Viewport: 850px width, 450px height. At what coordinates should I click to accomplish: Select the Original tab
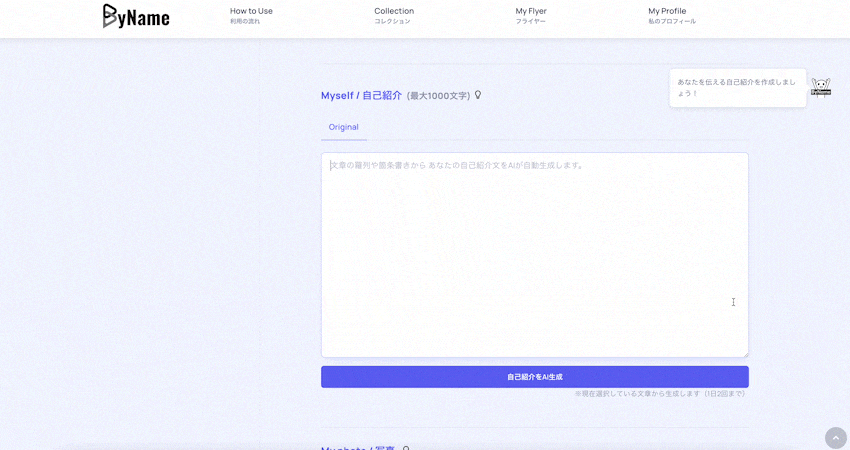343,127
